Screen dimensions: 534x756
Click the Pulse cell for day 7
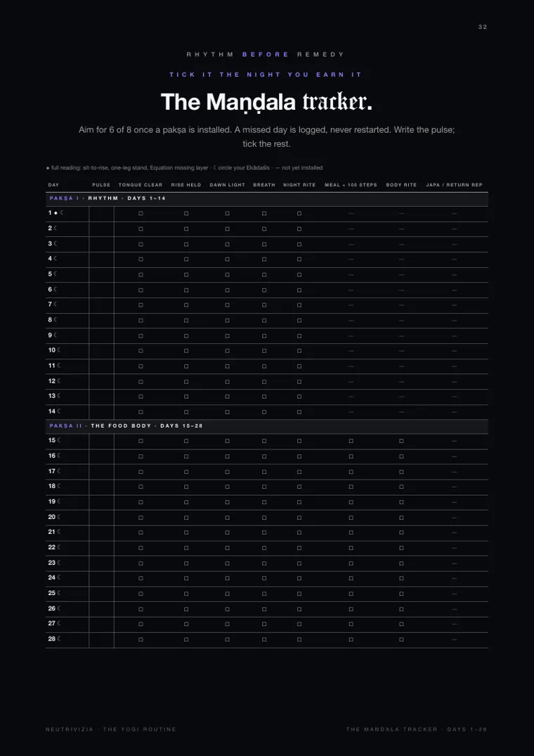tap(102, 305)
